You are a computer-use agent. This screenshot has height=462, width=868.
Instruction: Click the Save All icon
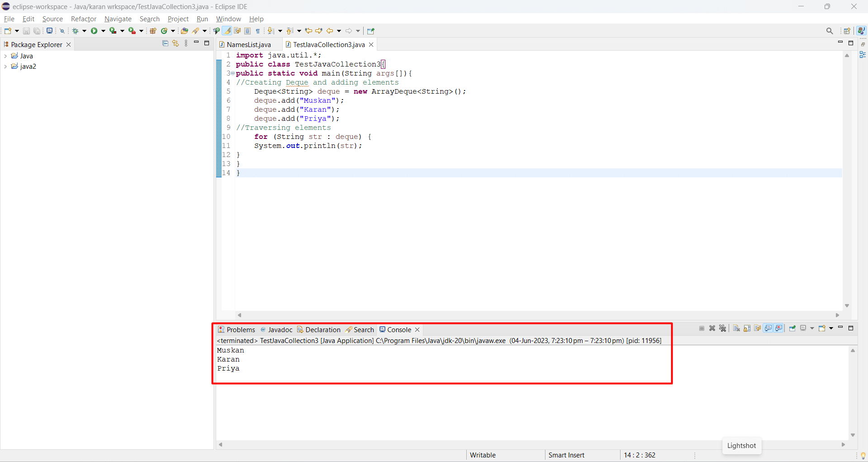click(37, 31)
